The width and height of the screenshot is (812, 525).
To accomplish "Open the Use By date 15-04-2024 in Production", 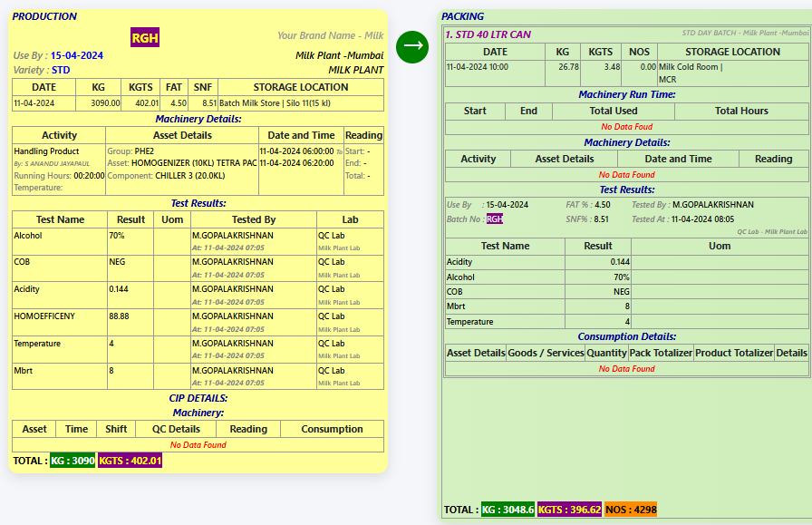I will [77, 55].
